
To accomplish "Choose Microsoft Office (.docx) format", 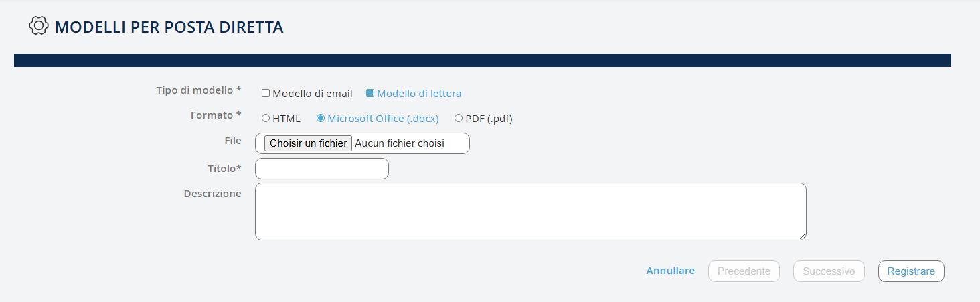I will coord(321,119).
